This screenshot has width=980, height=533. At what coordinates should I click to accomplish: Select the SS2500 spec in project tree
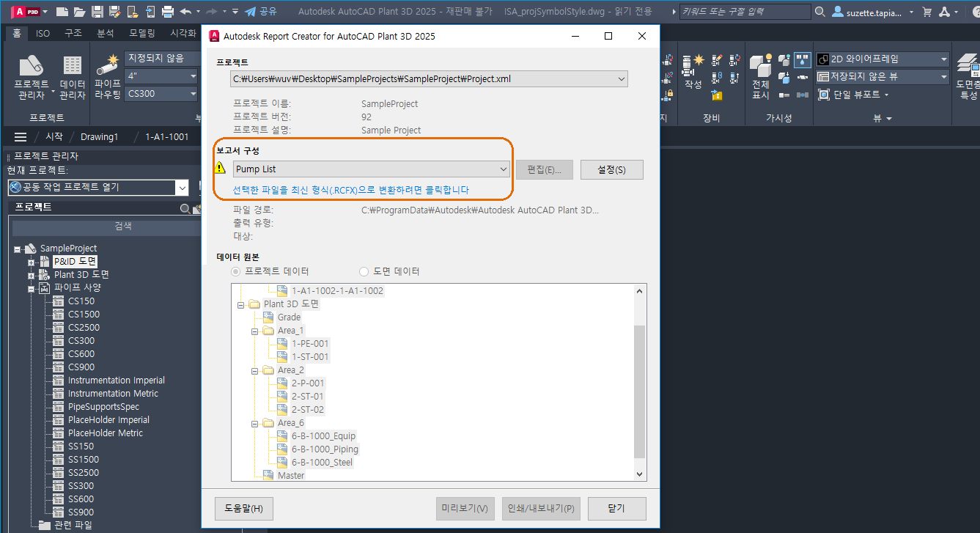(x=84, y=473)
